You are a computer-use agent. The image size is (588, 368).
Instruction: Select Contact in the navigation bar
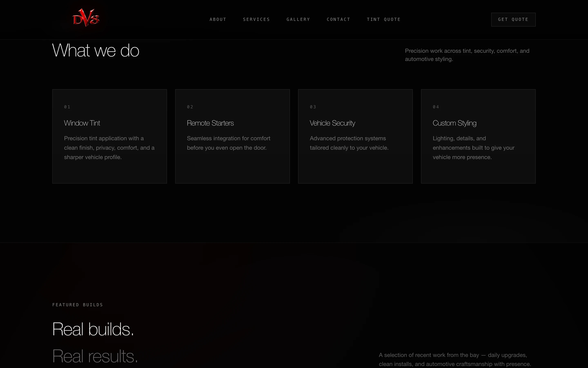pos(338,19)
